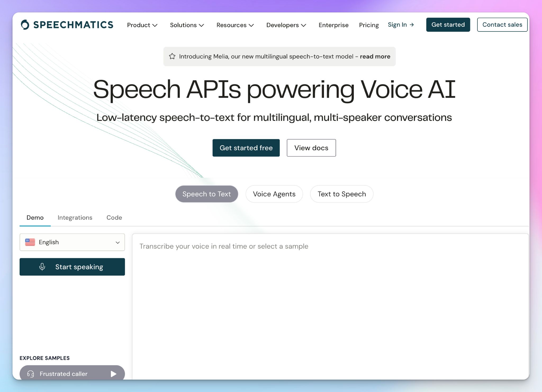Expand the Solutions menu chevron
Image resolution: width=542 pixels, height=392 pixels.
[x=201, y=25]
